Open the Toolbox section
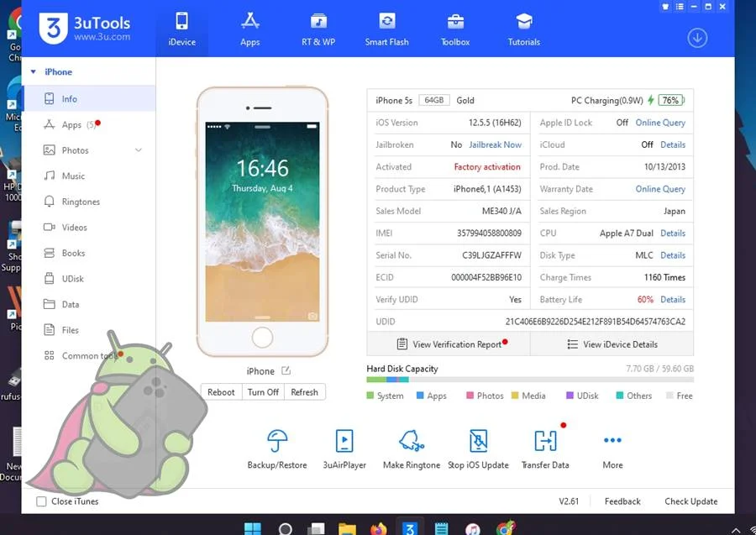 tap(455, 30)
